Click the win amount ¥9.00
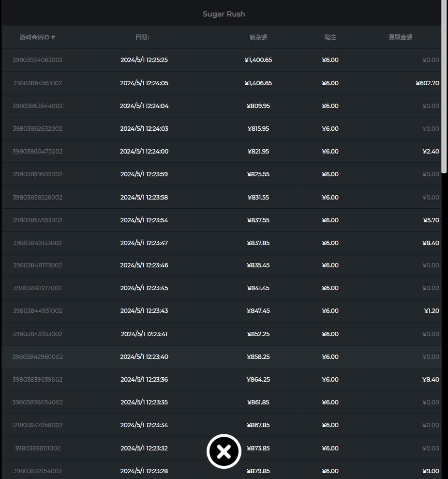448x479 pixels. point(431,471)
